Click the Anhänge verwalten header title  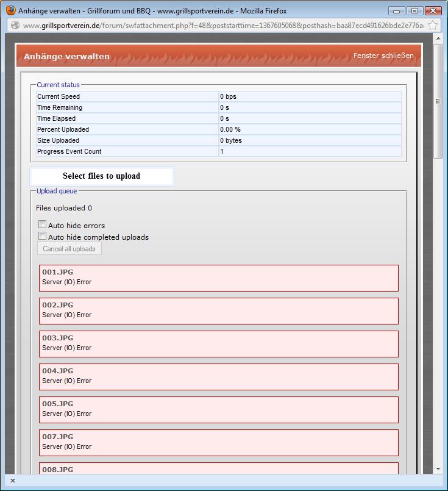pos(66,56)
